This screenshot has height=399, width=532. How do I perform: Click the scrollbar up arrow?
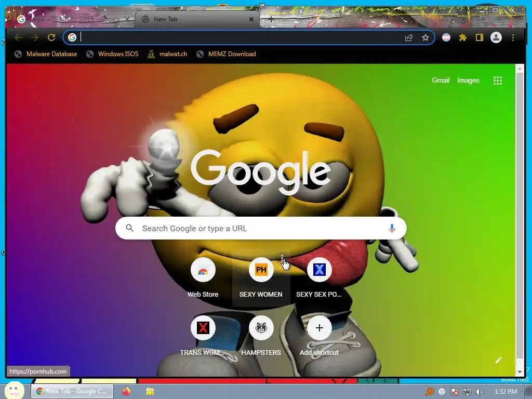click(x=520, y=69)
